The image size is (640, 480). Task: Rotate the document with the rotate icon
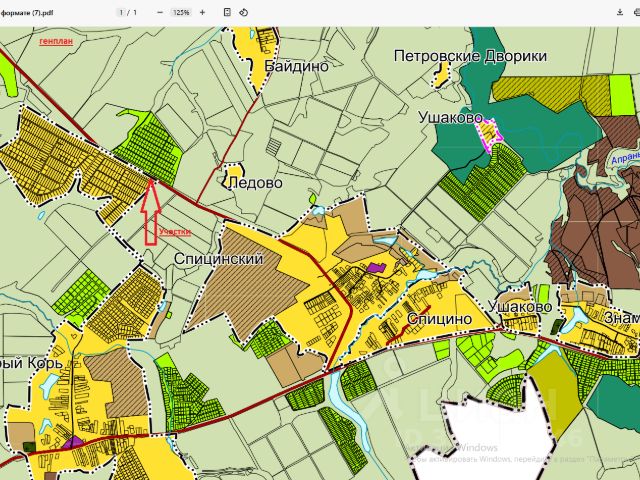pos(244,13)
